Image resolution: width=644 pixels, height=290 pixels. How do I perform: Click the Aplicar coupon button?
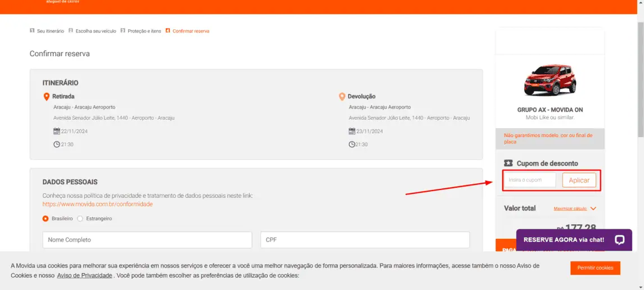(579, 180)
